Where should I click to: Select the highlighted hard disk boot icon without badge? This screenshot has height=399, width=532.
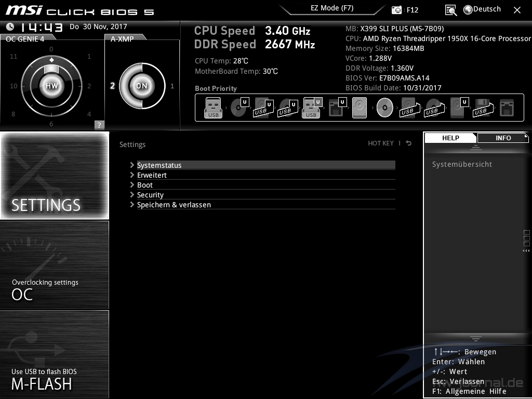pyautogui.click(x=360, y=108)
